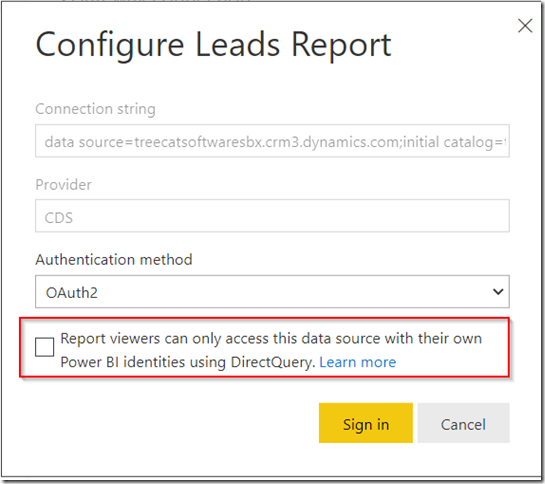Image resolution: width=545 pixels, height=484 pixels.
Task: Click the down chevron in OAuth2 combo box
Action: [498, 292]
